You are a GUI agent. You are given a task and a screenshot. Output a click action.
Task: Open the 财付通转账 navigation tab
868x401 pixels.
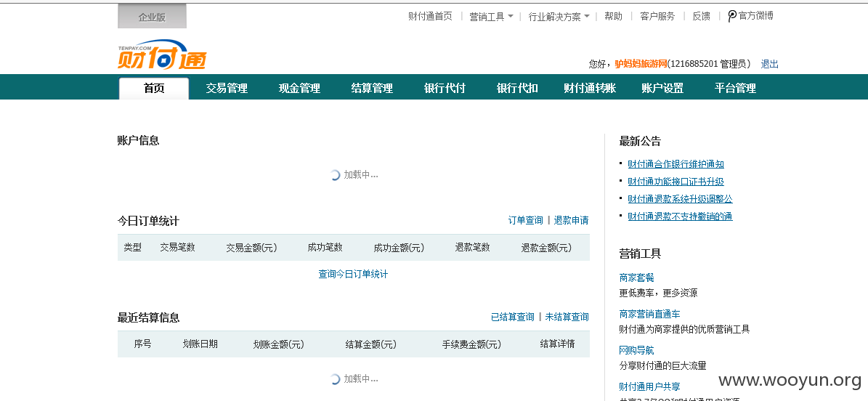[590, 88]
